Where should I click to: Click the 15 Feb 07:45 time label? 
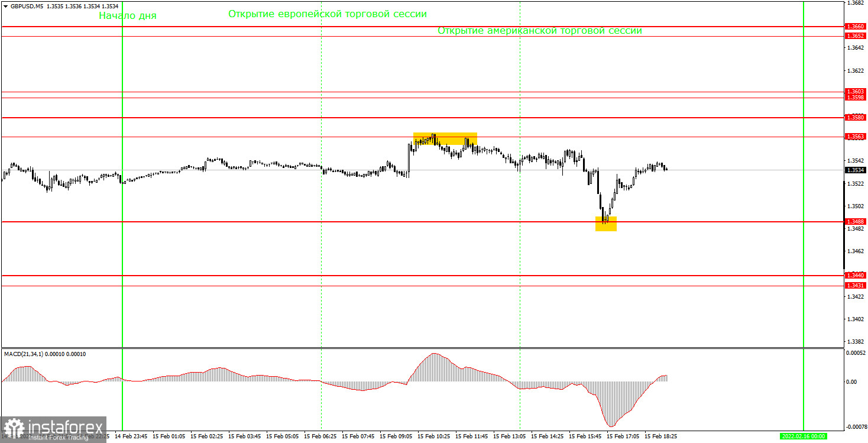coord(358,436)
